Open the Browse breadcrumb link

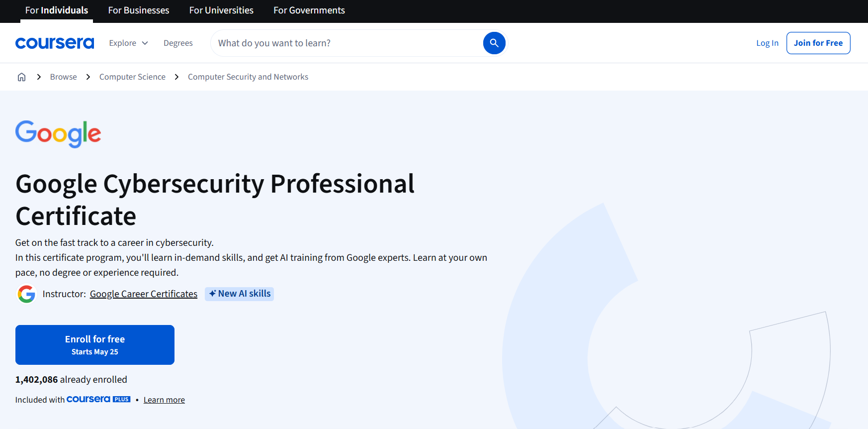(x=64, y=77)
